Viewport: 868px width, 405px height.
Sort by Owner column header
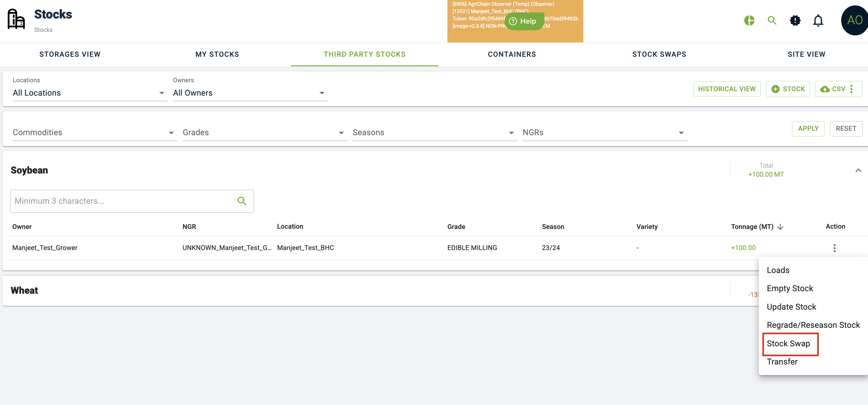pyautogui.click(x=22, y=226)
